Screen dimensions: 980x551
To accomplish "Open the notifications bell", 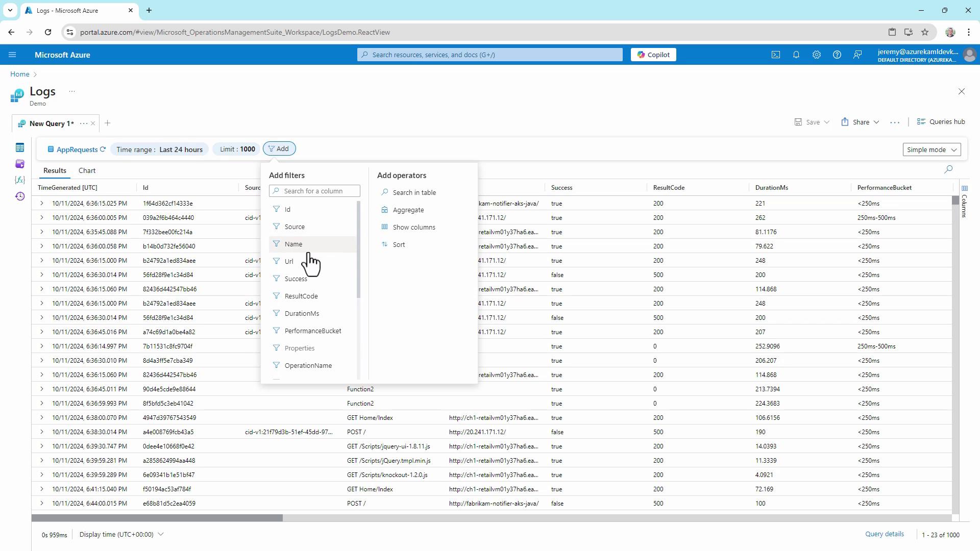I will click(x=796, y=55).
